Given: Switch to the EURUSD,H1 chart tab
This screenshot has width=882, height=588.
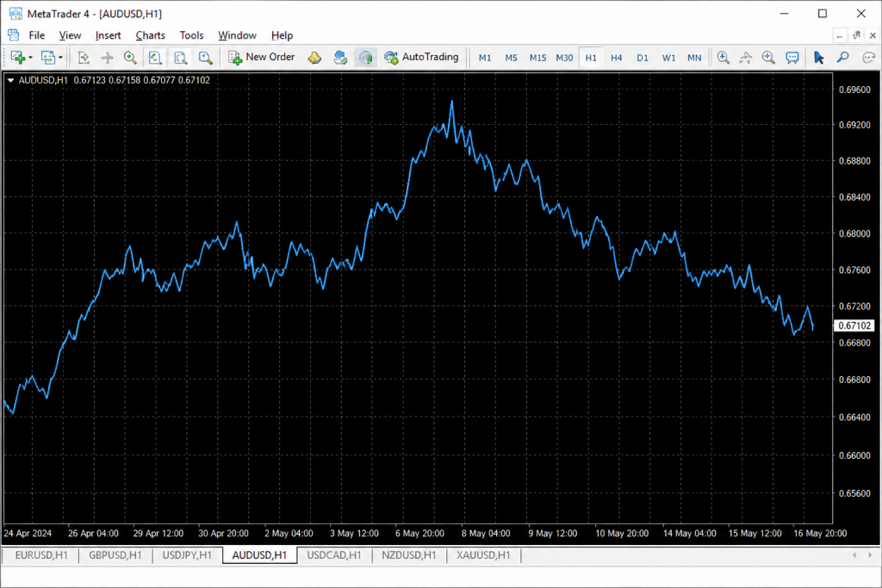Looking at the screenshot, I should coord(41,554).
